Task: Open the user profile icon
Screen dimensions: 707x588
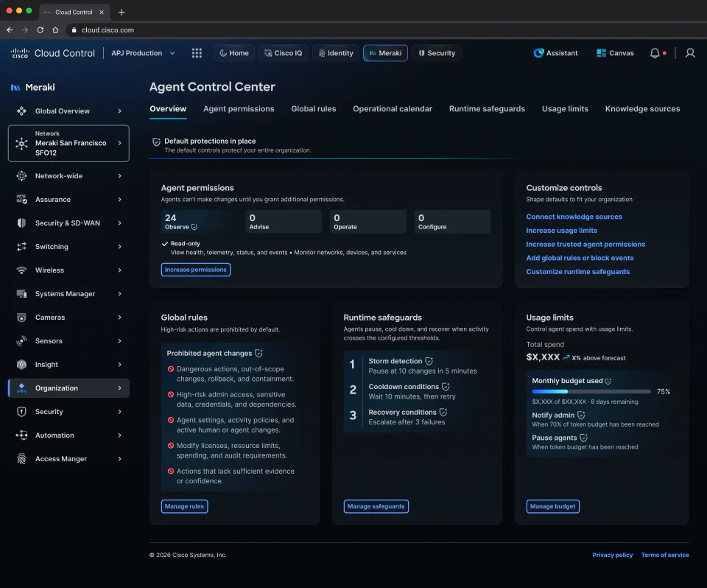Action: (690, 53)
